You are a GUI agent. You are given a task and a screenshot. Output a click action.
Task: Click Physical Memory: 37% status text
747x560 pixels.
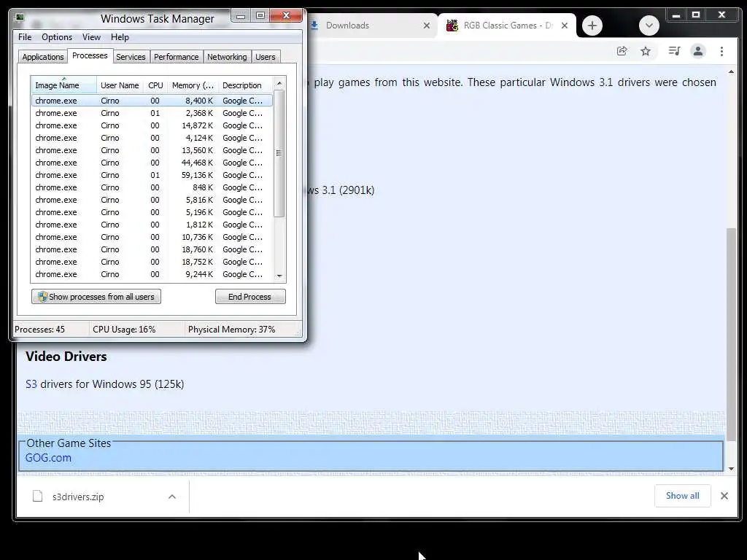pos(231,330)
